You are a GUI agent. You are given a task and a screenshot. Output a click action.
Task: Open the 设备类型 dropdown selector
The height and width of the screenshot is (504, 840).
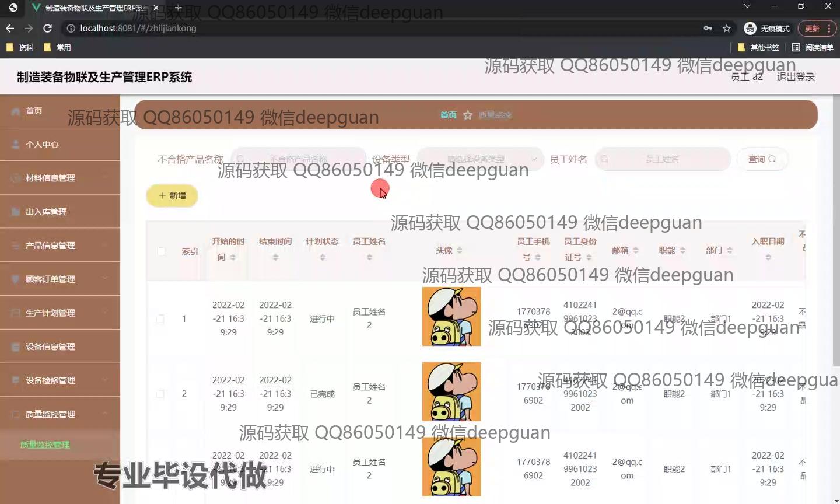click(x=480, y=159)
